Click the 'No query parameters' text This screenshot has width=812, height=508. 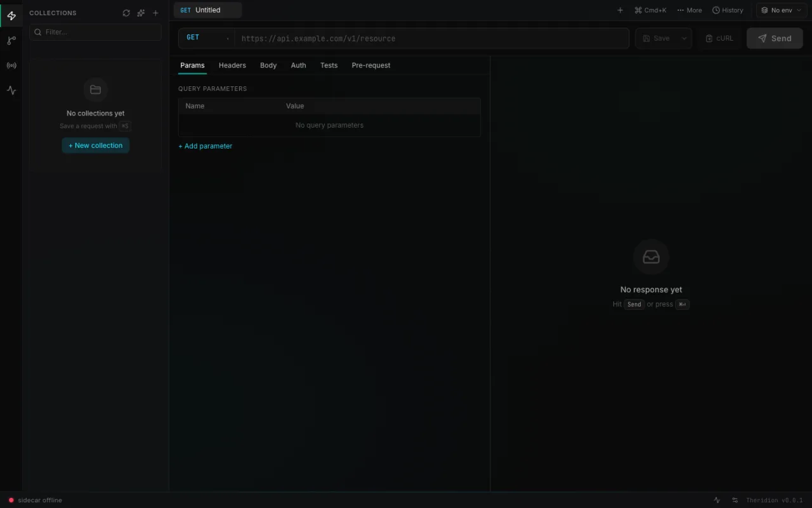[x=329, y=125]
